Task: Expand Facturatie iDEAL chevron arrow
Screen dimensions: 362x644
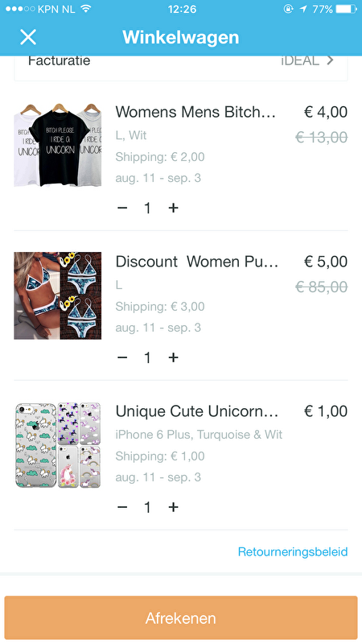Action: (x=330, y=60)
